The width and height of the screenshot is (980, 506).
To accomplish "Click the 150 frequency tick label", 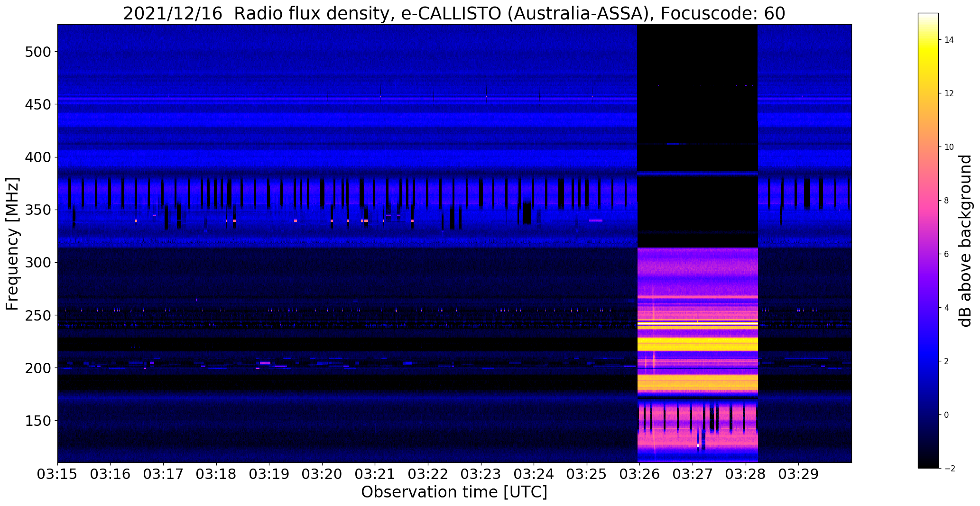I will point(38,420).
